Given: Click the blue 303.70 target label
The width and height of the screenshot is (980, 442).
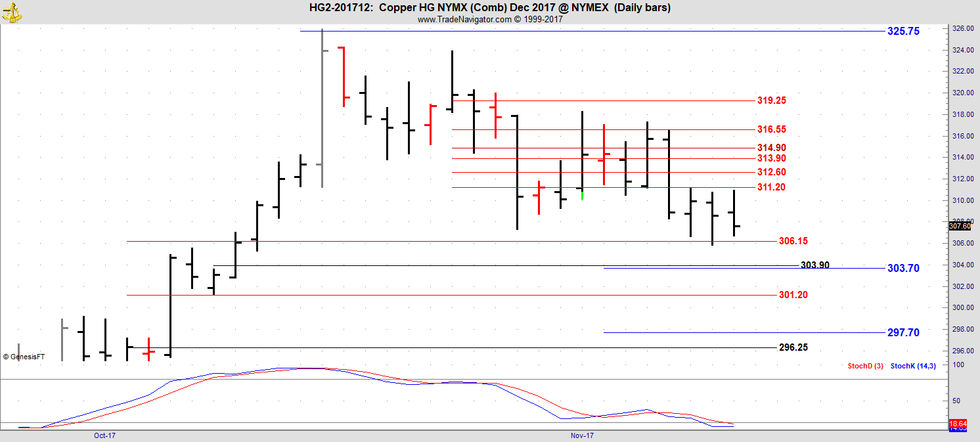Looking at the screenshot, I should [903, 268].
